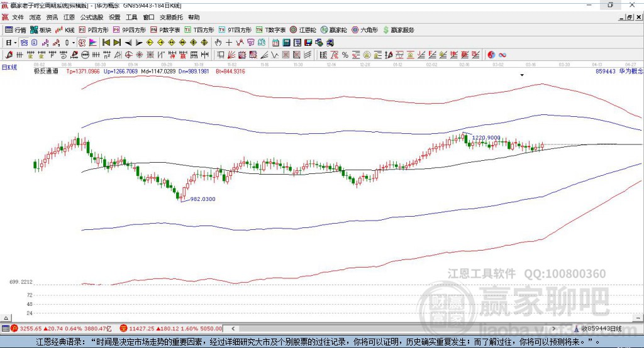The height and width of the screenshot is (348, 644).
Task: Click the Shanghai index 3255.65 status entry
Action: point(61,329)
